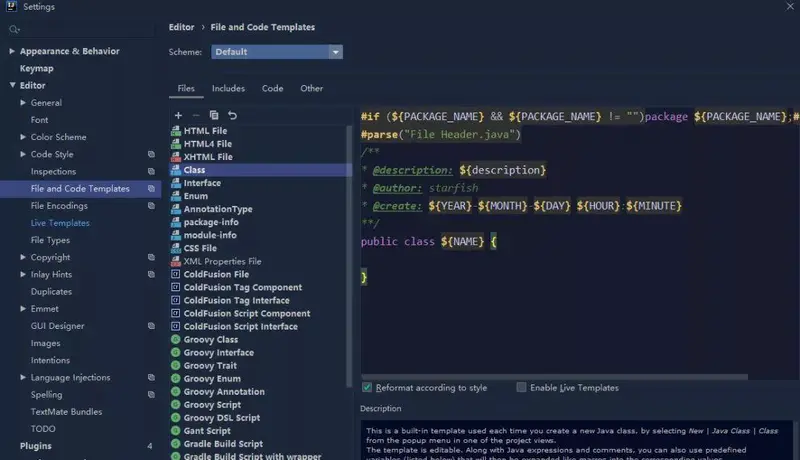The height and width of the screenshot is (460, 800).
Task: Uncheck Reformat according to style
Action: point(367,388)
